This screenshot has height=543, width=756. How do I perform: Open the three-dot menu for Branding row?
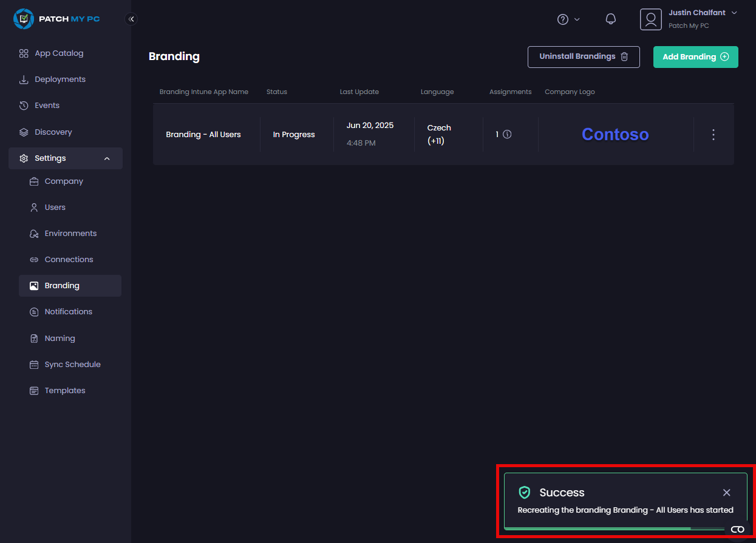tap(713, 135)
